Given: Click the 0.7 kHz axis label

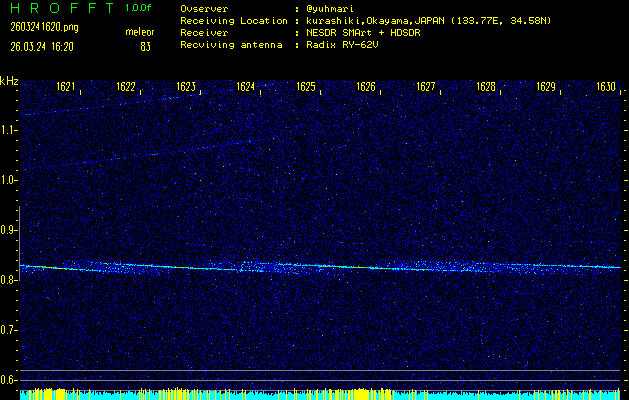Looking at the screenshot, I should coord(8,330).
